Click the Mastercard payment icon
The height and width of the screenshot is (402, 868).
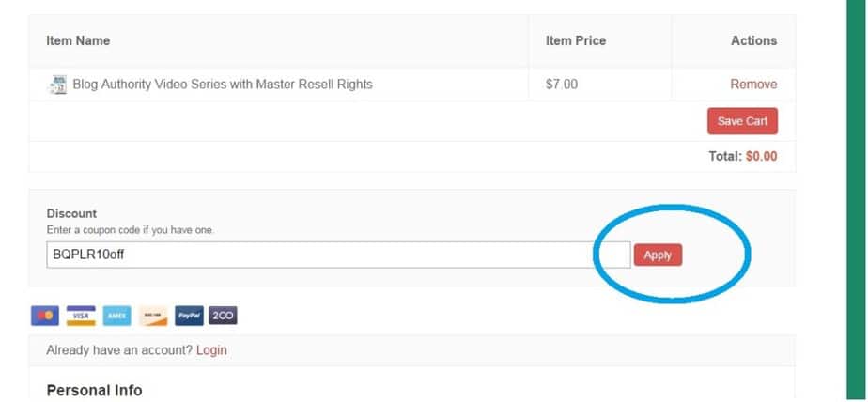point(45,316)
